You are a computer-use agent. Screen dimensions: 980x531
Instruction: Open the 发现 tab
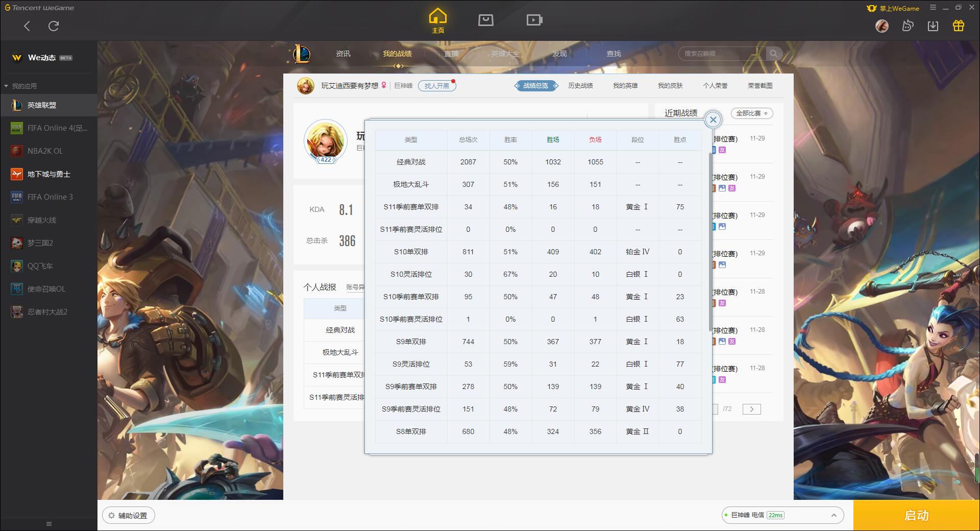pos(559,54)
